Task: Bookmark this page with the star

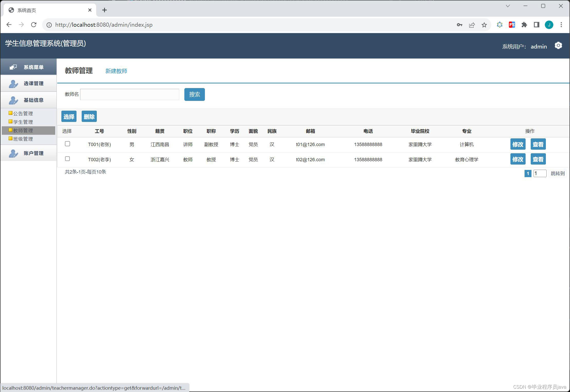Action: [x=484, y=25]
